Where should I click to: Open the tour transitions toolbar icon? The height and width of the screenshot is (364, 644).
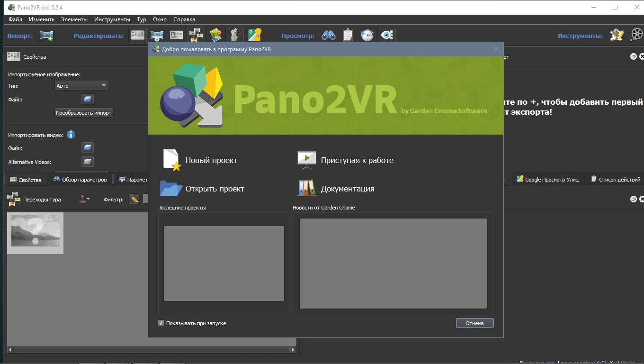196,35
